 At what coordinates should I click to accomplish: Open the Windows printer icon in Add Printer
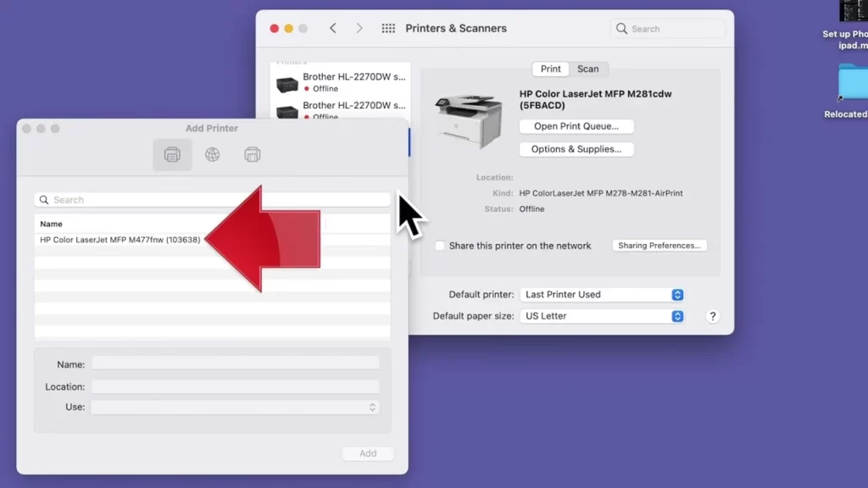click(x=251, y=154)
